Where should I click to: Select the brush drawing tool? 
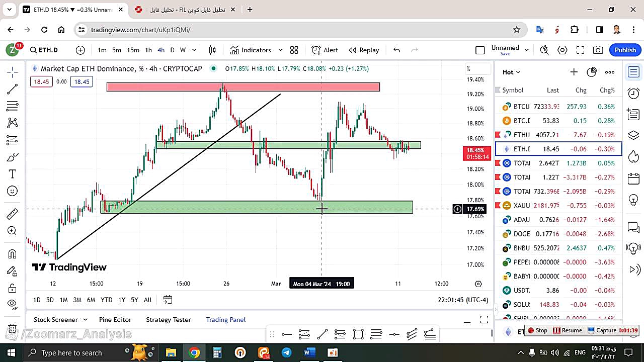pyautogui.click(x=13, y=157)
